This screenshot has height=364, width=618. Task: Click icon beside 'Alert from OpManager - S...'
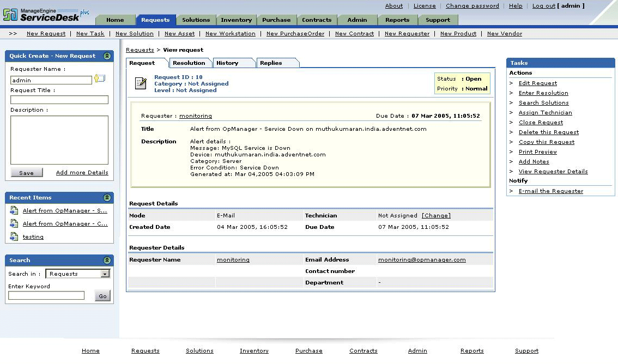tap(14, 210)
